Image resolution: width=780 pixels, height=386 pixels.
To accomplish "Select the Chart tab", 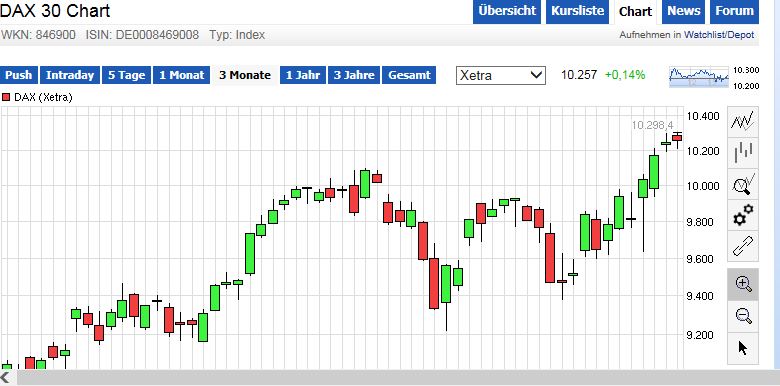I will pyautogui.click(x=635, y=11).
